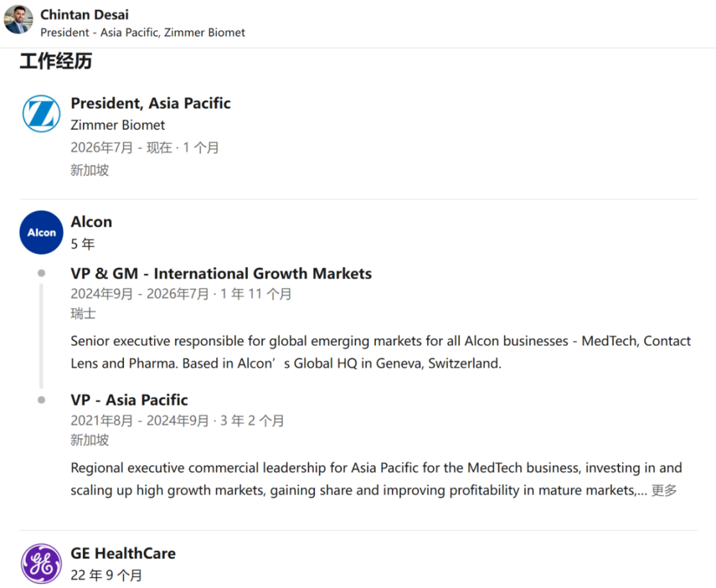Click Chintan Desai's profile photo
The width and height of the screenshot is (716, 588).
[x=19, y=20]
